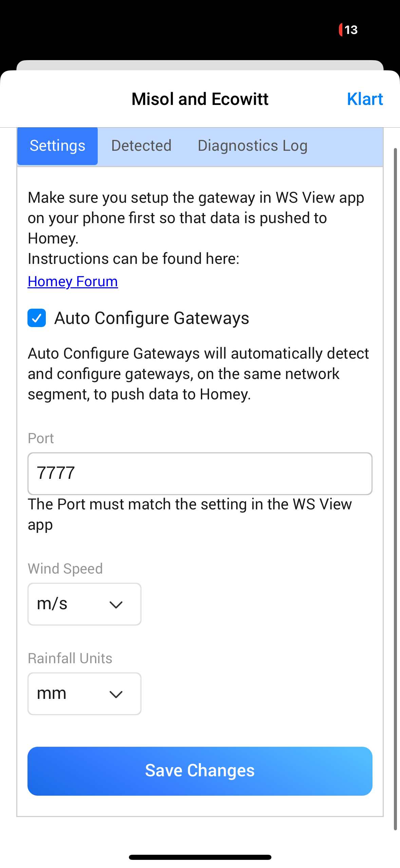Open the Homey Forum link
The height and width of the screenshot is (868, 400).
pyautogui.click(x=73, y=282)
